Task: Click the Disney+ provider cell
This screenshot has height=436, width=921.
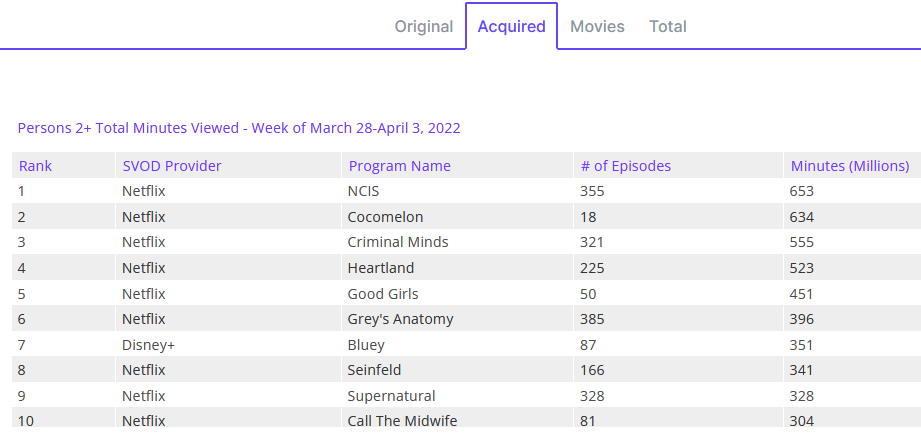Action: click(148, 345)
